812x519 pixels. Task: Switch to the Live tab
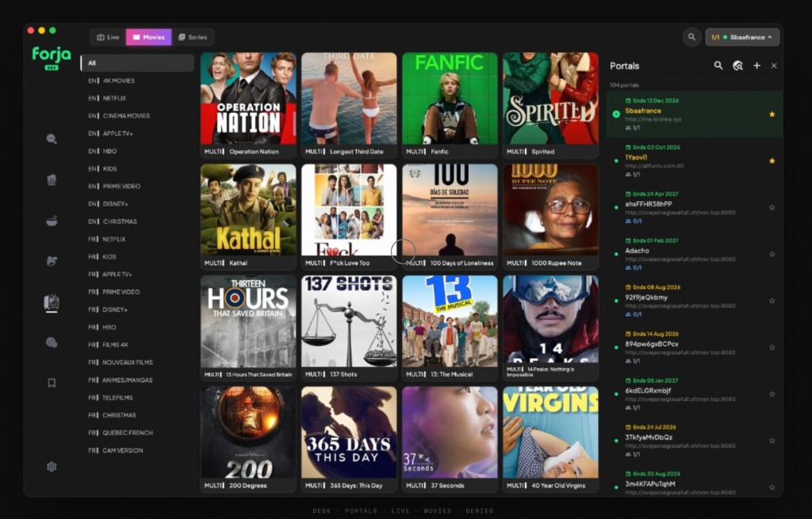tap(108, 37)
